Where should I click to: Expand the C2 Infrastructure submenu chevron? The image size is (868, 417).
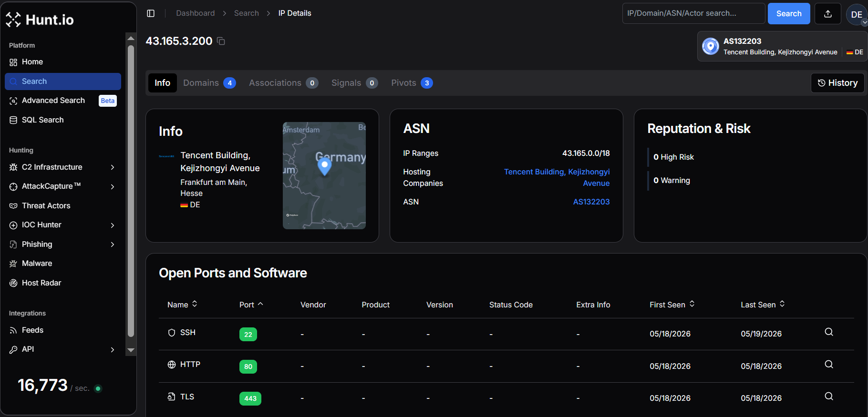pyautogui.click(x=113, y=167)
